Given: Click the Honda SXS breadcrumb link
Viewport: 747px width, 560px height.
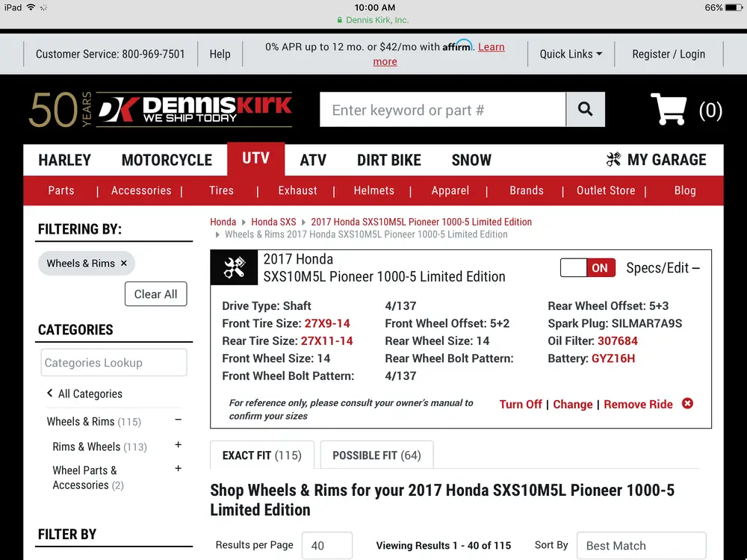Looking at the screenshot, I should click(x=273, y=222).
